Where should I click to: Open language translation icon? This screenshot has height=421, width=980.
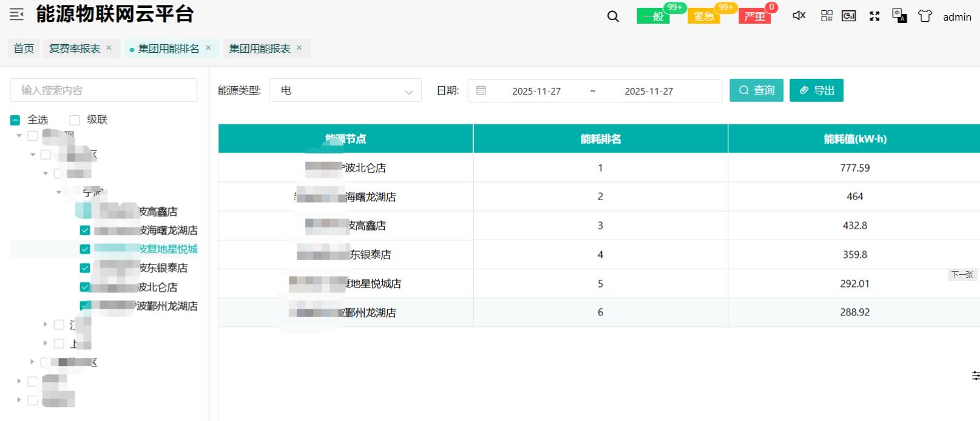899,16
